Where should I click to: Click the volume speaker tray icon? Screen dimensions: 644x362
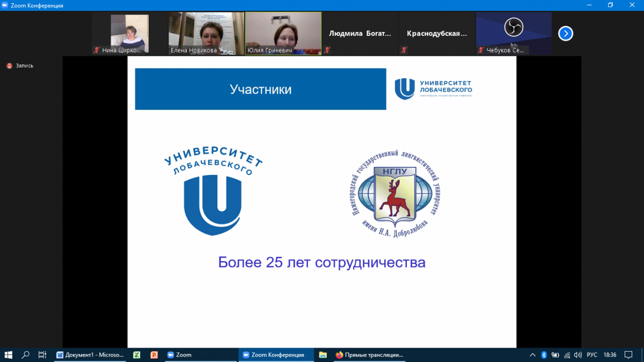[577, 354]
